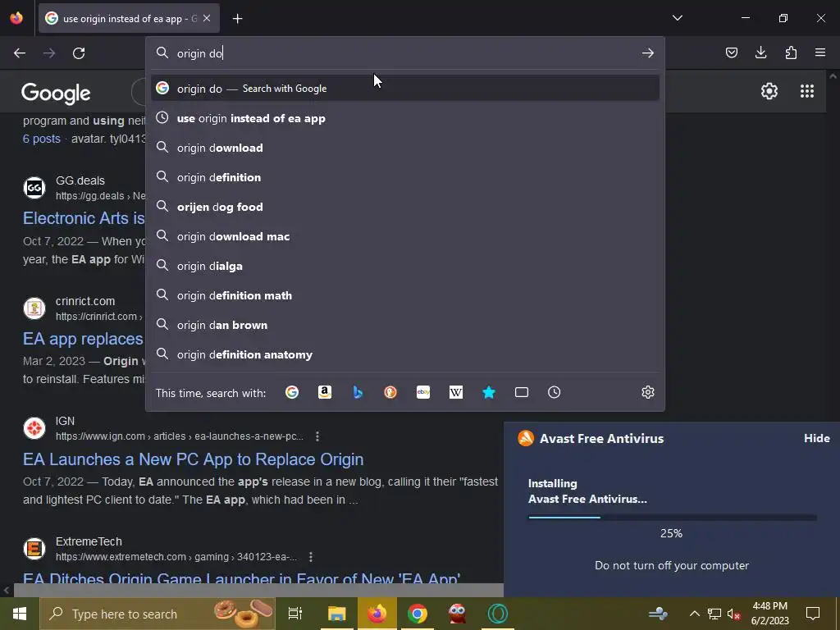The width and height of the screenshot is (840, 630).
Task: Search this time with DuckDuckGo
Action: tap(390, 392)
